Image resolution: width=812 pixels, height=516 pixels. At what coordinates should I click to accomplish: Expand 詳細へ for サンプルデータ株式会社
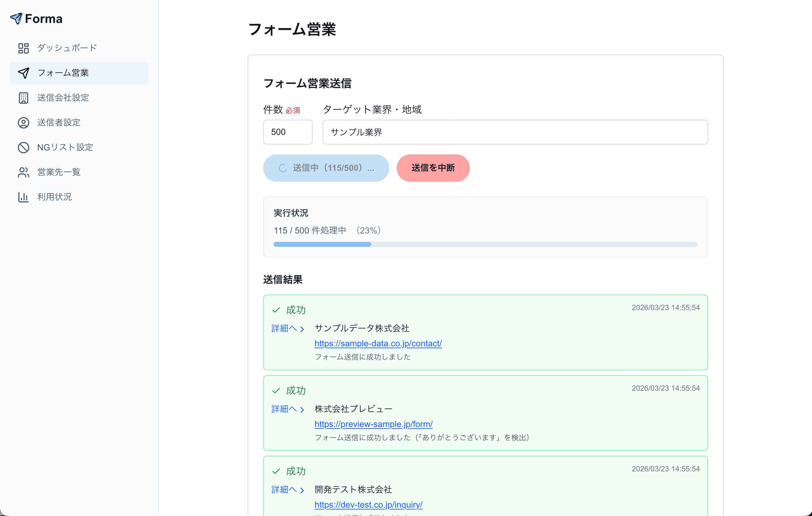284,328
